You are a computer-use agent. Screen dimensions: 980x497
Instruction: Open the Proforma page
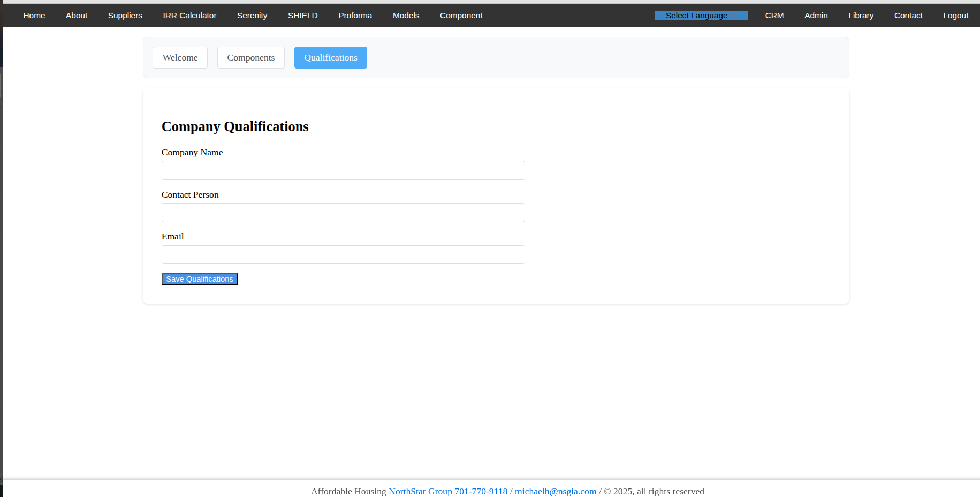pyautogui.click(x=355, y=16)
